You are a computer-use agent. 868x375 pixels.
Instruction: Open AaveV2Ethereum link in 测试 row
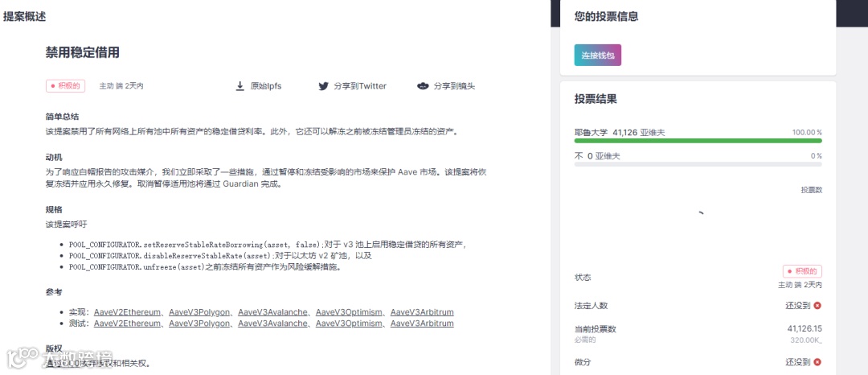(x=127, y=323)
